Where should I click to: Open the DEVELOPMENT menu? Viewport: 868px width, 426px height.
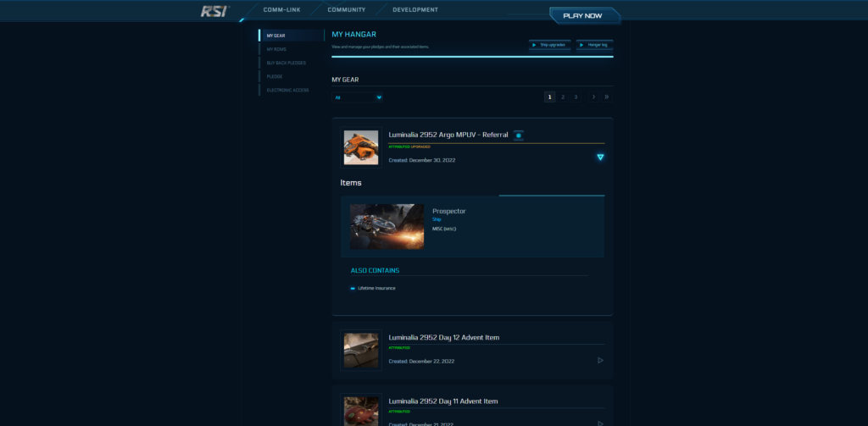pyautogui.click(x=415, y=9)
